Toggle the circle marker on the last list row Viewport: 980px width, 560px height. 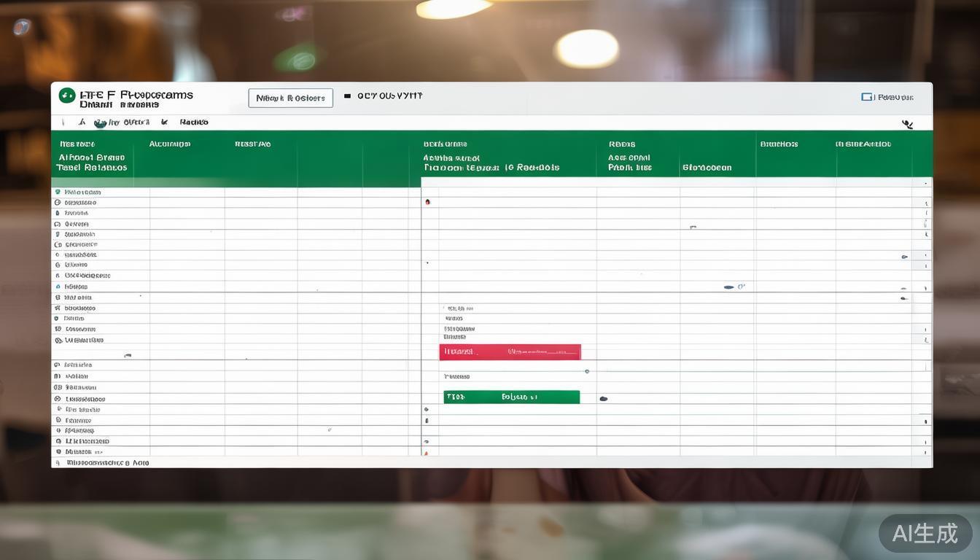coord(58,452)
